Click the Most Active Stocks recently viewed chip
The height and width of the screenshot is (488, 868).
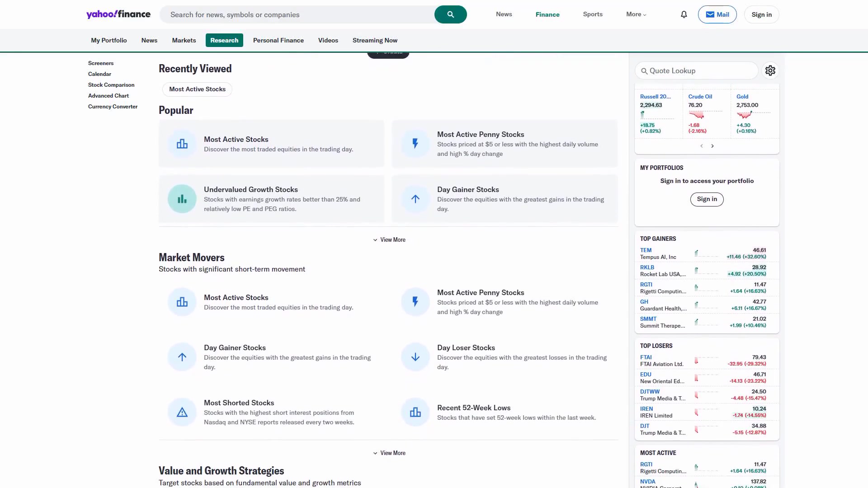pos(197,89)
